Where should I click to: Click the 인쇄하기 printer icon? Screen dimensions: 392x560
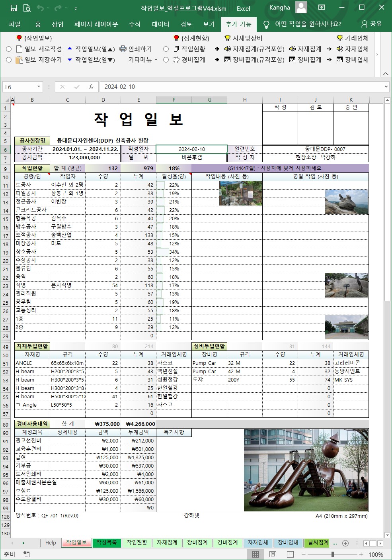123,49
